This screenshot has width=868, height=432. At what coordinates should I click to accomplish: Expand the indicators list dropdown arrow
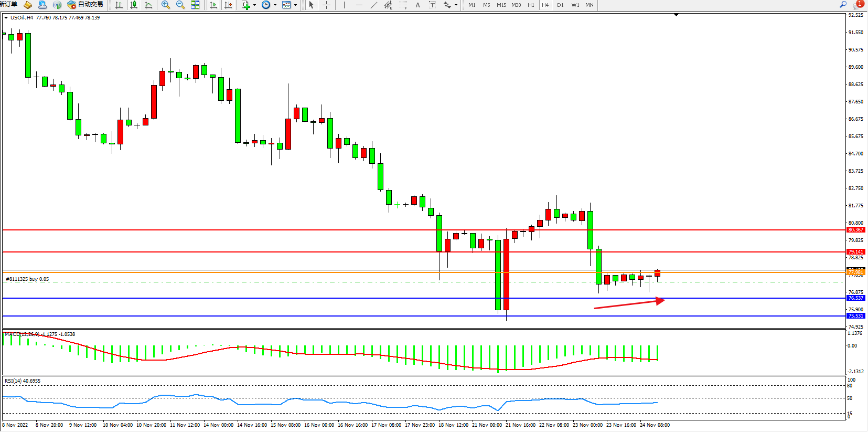(254, 5)
